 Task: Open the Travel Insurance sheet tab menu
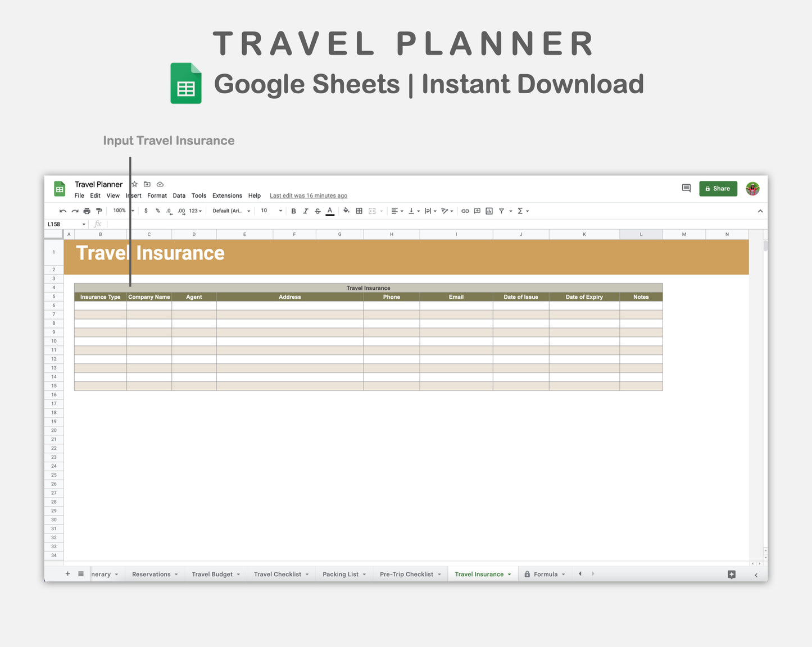509,574
